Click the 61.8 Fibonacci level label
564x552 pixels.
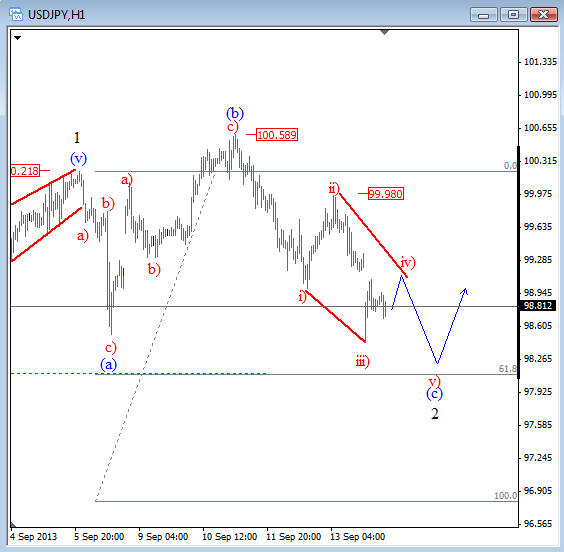[x=508, y=369]
